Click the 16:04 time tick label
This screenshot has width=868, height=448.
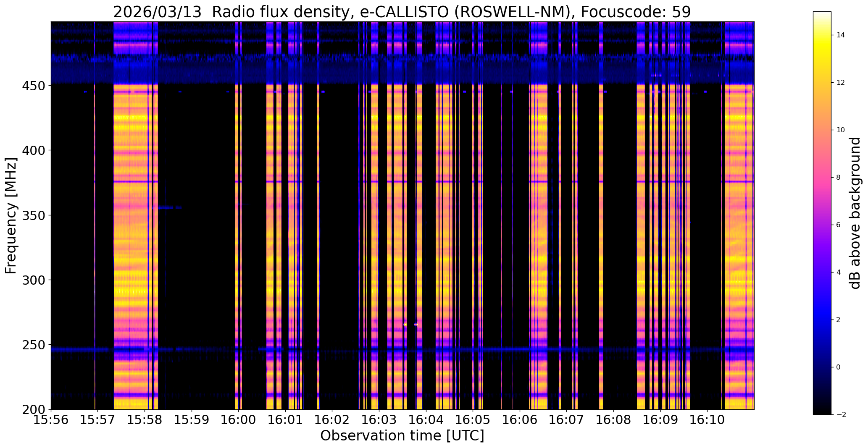[x=426, y=419]
